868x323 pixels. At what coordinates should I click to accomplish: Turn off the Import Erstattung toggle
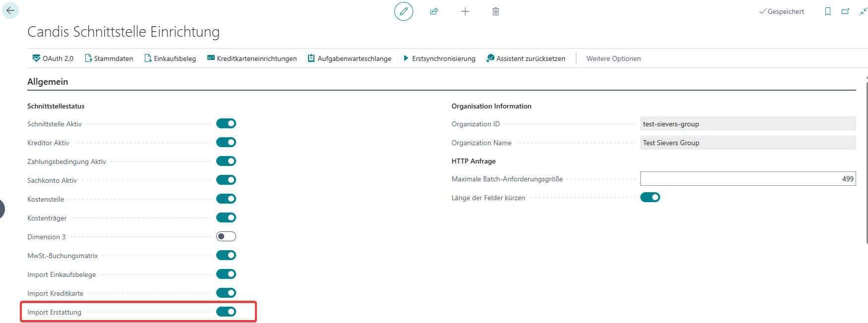point(226,312)
